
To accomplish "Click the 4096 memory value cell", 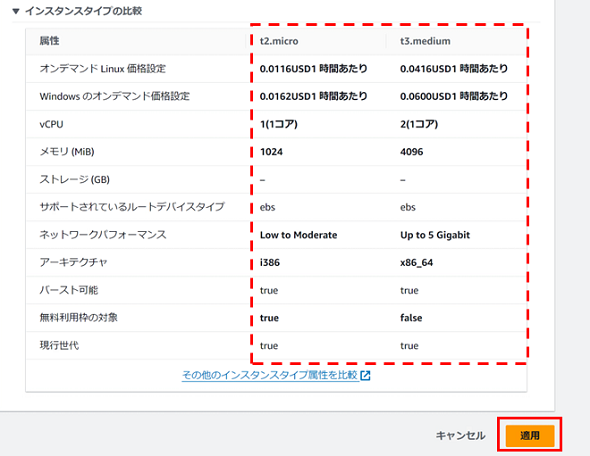I will click(x=412, y=152).
